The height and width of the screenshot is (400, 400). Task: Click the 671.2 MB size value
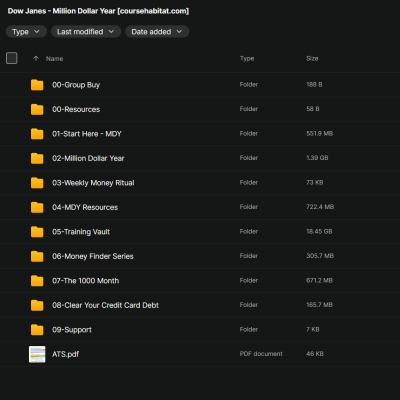click(319, 281)
